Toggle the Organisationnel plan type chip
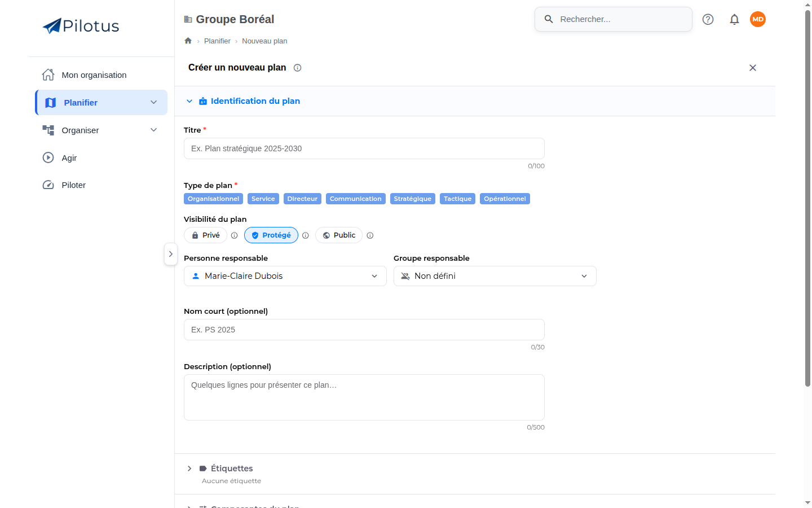 pyautogui.click(x=213, y=199)
